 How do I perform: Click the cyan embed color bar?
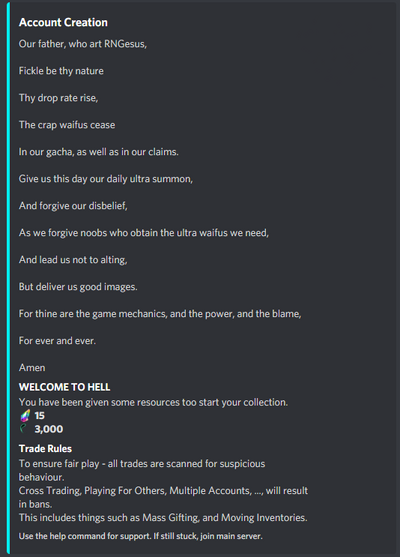click(x=8, y=278)
